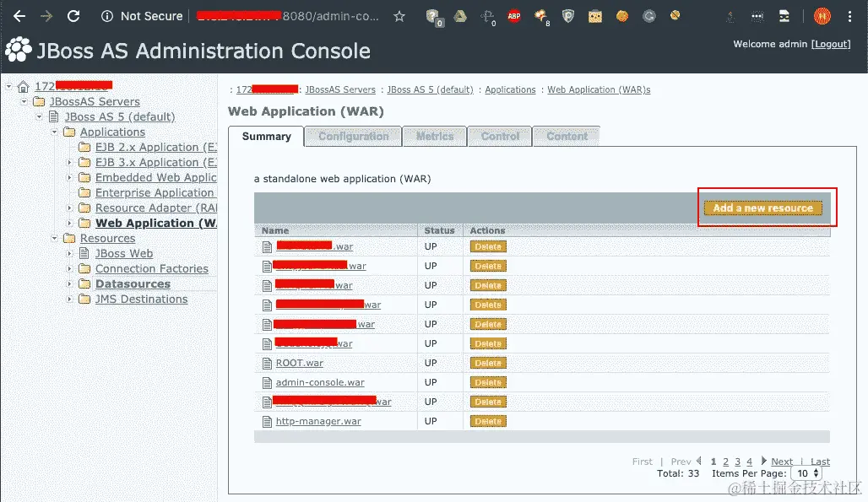Delete the admin-console.war application
This screenshot has height=502, width=868.
[488, 382]
